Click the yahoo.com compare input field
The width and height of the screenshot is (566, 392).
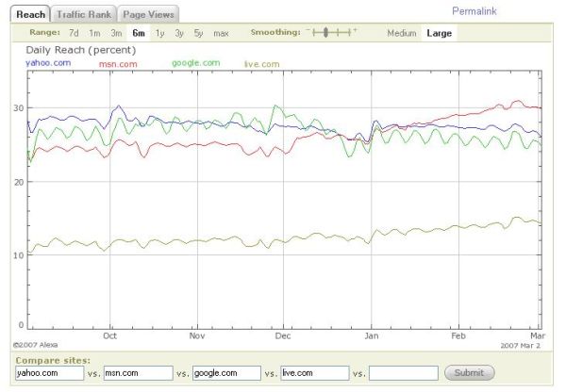49,373
